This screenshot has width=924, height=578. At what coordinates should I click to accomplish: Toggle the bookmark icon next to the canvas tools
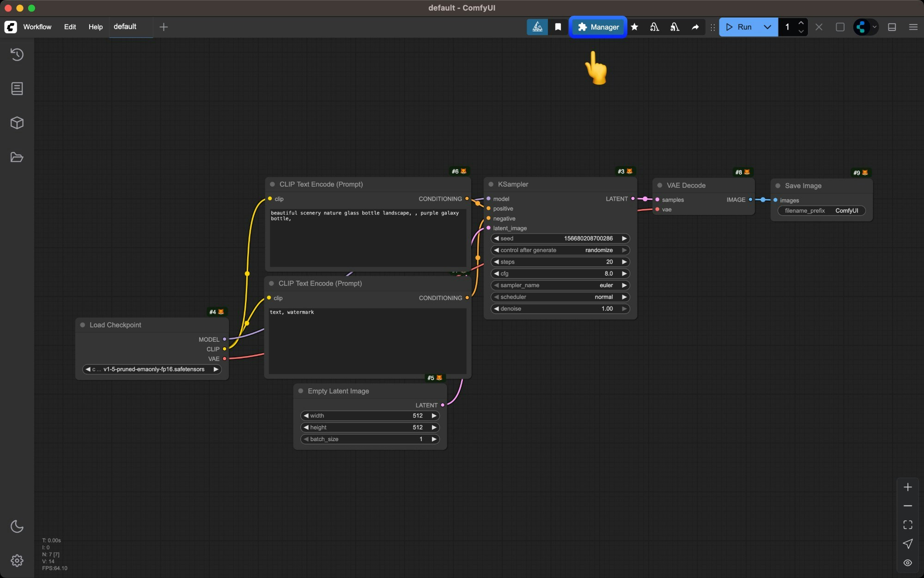click(558, 27)
